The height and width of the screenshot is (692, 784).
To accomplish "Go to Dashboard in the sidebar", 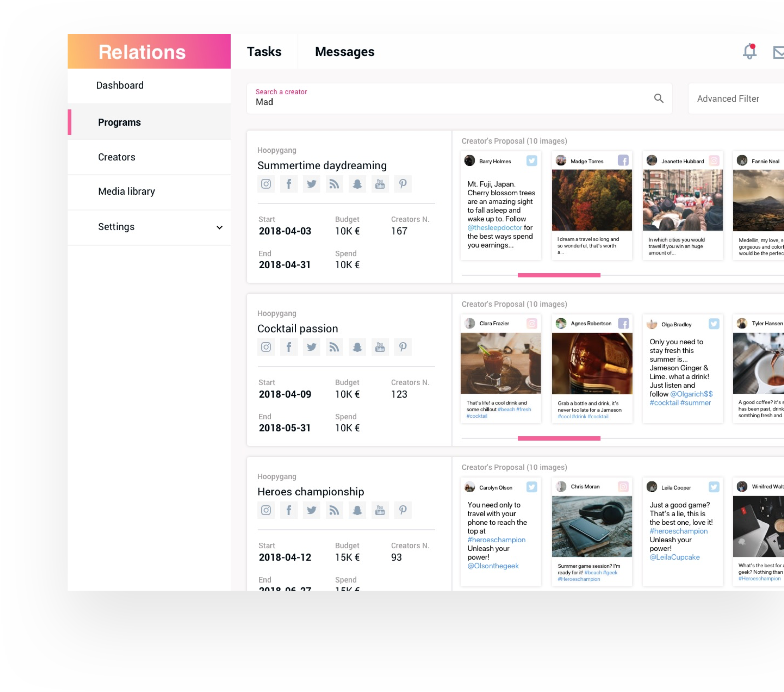I will point(120,85).
